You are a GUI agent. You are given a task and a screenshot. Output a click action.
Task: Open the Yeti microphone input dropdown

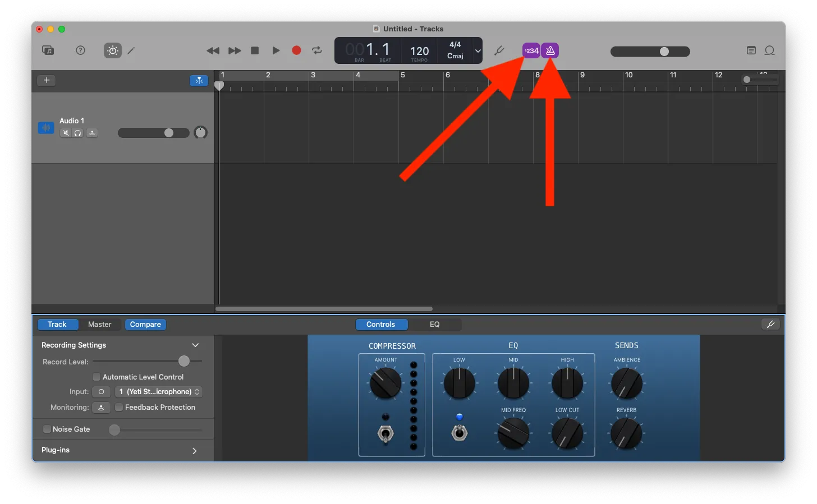[x=158, y=391]
